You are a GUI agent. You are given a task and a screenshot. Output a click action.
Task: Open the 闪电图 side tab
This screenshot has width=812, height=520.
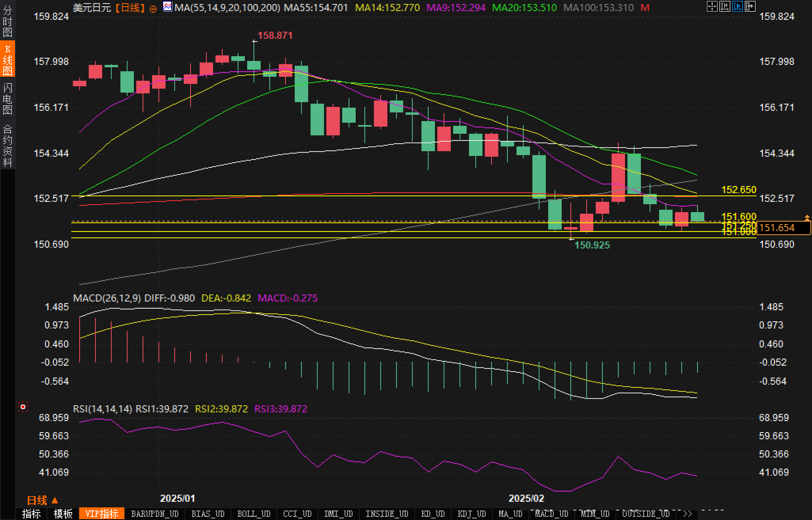coord(8,99)
